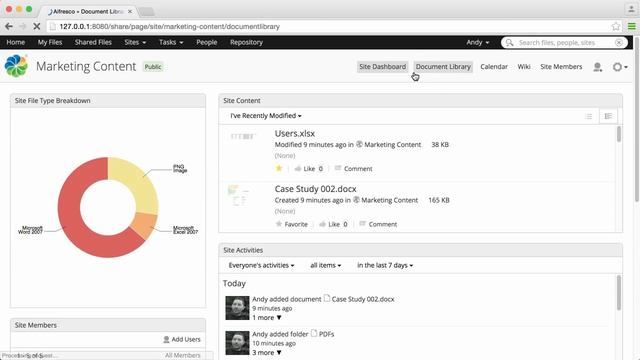
Task: Click Site Content scrollbar
Action: pos(619,134)
